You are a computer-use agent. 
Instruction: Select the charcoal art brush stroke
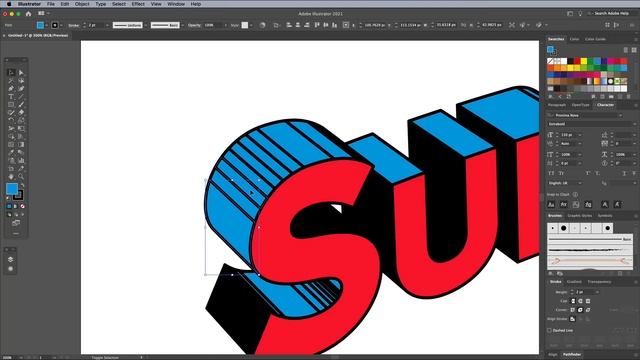point(590,250)
